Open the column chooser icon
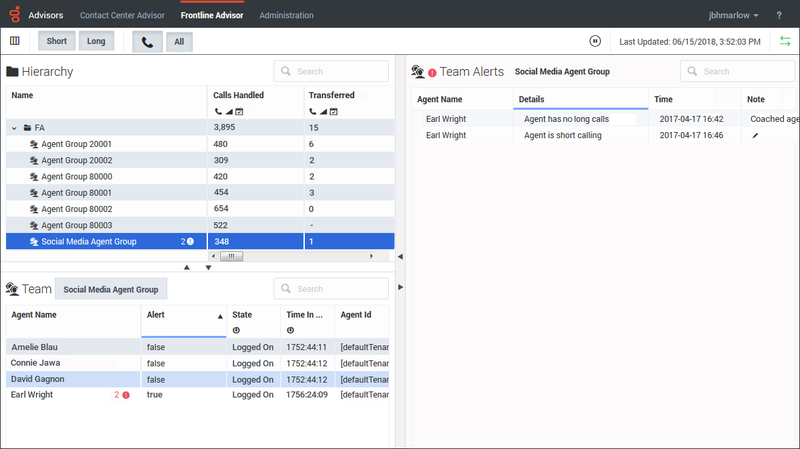The height and width of the screenshot is (449, 800). [15, 41]
